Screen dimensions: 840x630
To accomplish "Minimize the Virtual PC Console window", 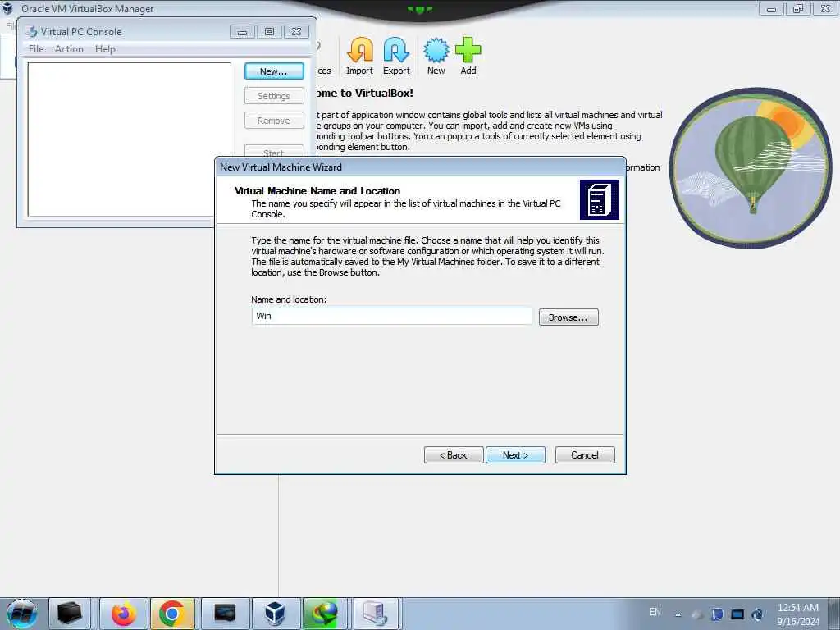I will (x=242, y=32).
